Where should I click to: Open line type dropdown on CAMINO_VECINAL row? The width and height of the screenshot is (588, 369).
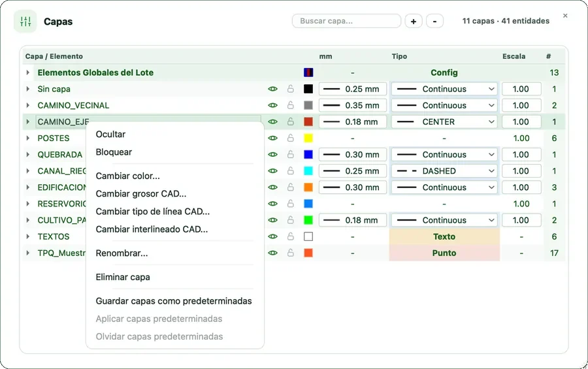[444, 105]
